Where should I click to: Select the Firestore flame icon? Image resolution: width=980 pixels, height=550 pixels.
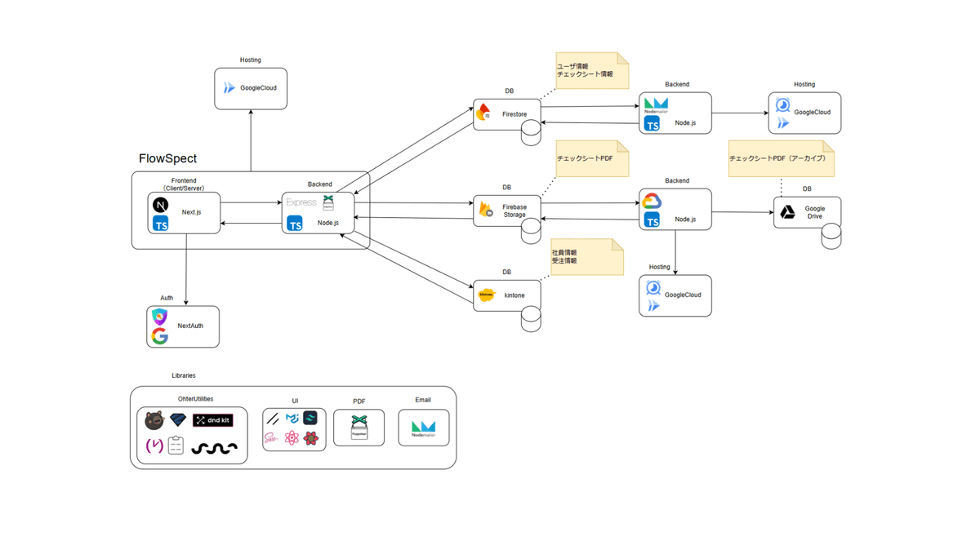[484, 113]
